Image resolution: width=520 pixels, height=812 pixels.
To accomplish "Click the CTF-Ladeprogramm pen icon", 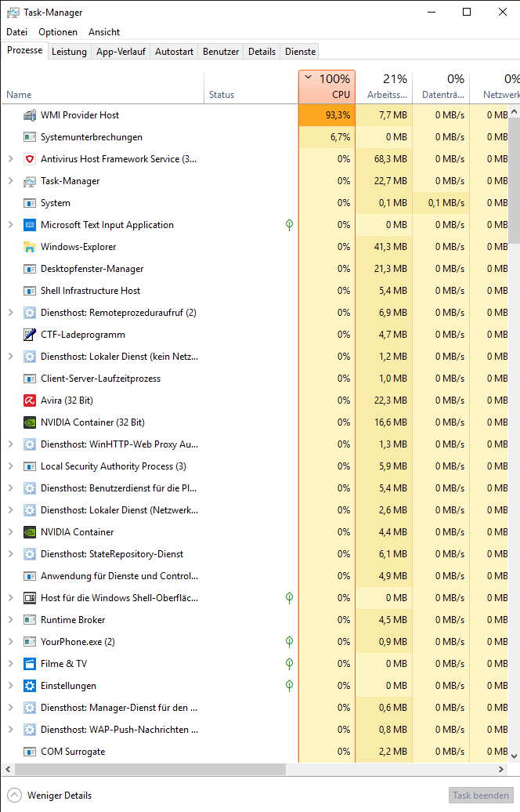I will pos(30,335).
